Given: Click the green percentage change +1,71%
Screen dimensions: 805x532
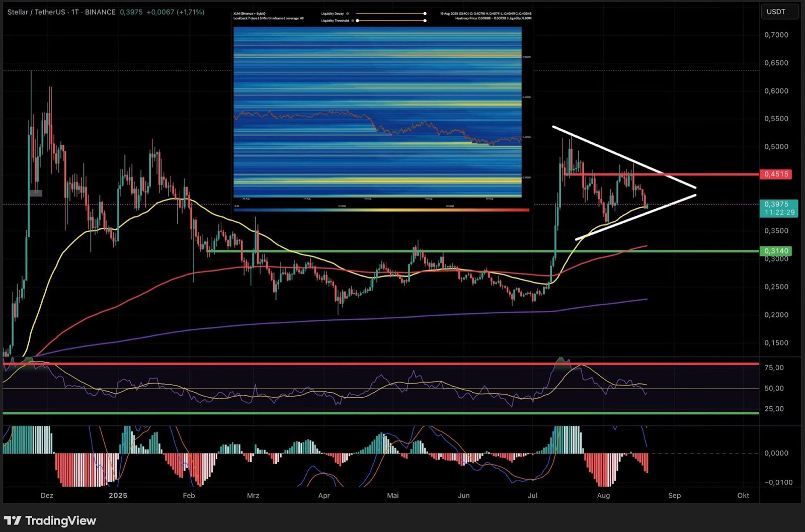Looking at the screenshot, I should click(189, 12).
